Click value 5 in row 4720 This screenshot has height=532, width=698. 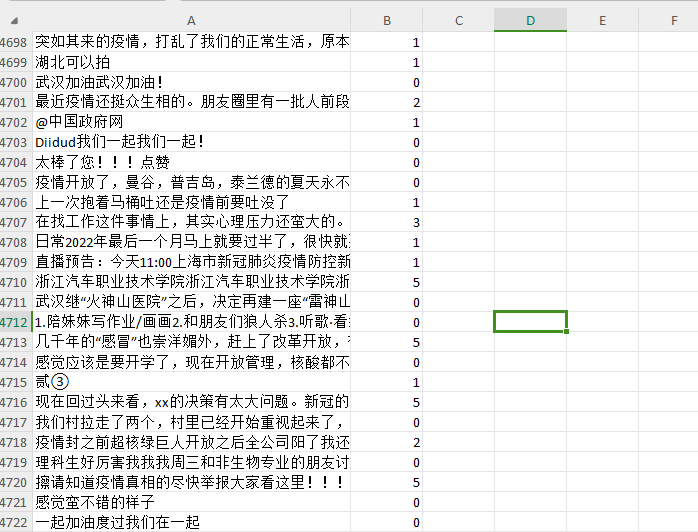point(386,483)
